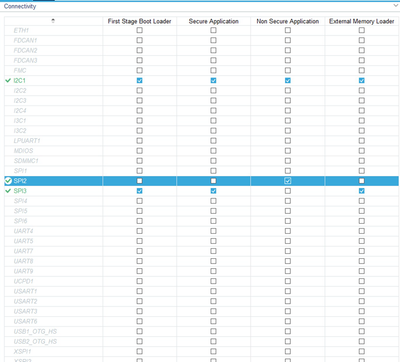Enable SPI3 for Non Secure Application
The image size is (400, 362).
coord(288,191)
